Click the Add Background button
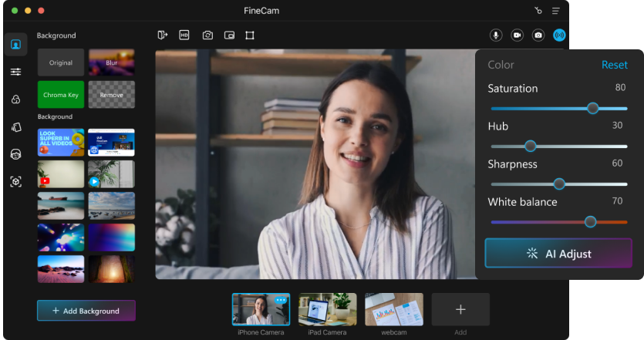 click(86, 311)
